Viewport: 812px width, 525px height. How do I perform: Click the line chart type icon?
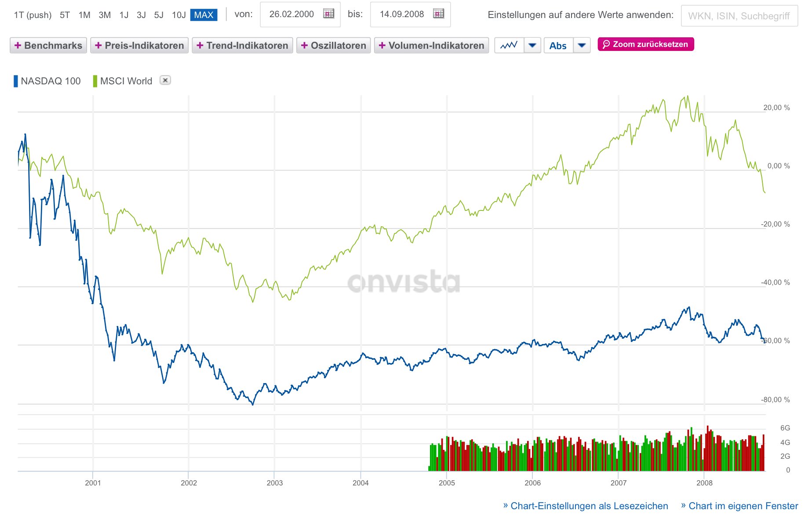pos(509,45)
